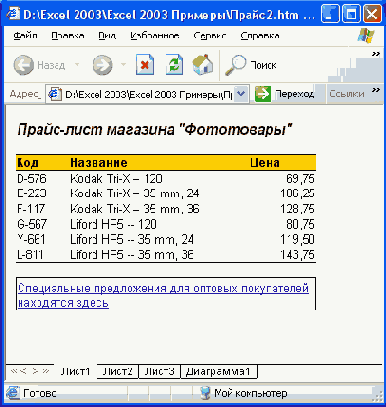Open the Файл menu

tap(25, 35)
